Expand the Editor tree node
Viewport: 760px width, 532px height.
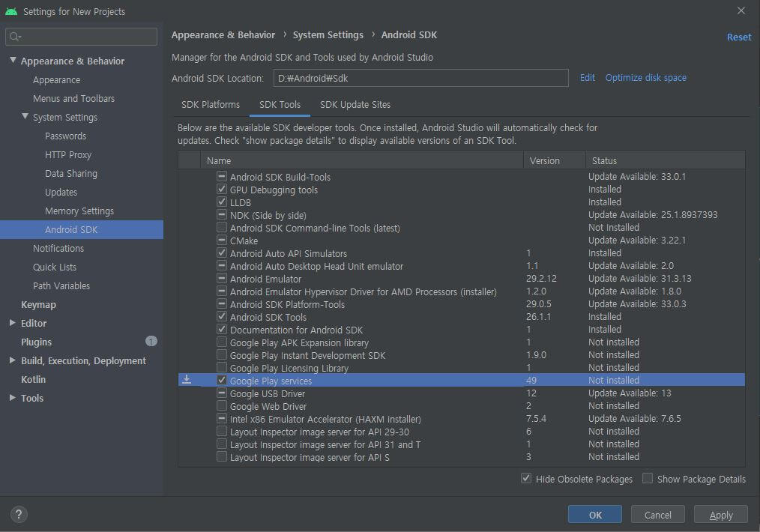tap(13, 323)
